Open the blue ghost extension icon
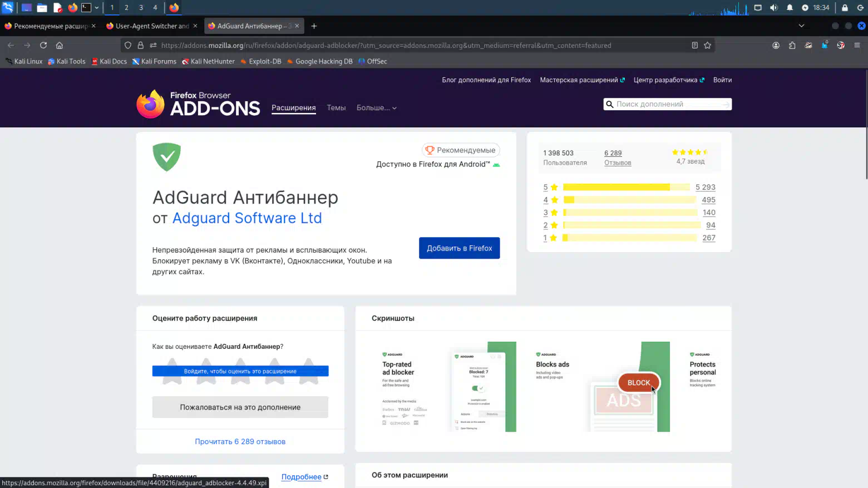The image size is (868, 488). (x=825, y=45)
